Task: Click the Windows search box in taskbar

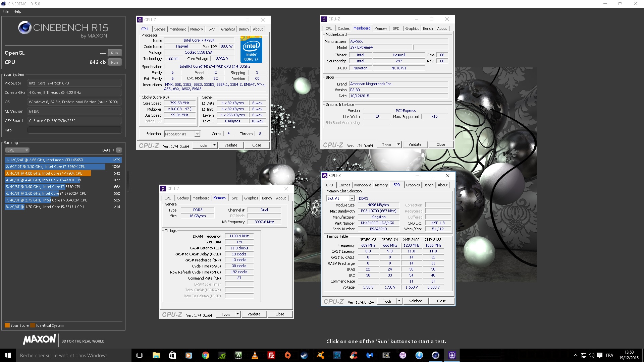Action: point(74,355)
